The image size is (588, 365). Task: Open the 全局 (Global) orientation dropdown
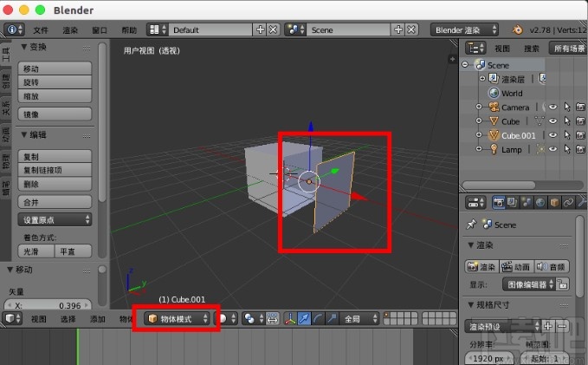(359, 318)
